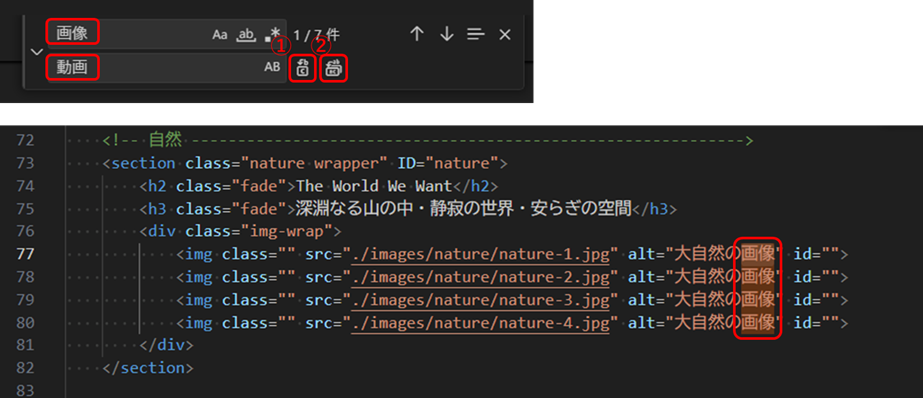Click the closing </section> tag on line 82
The width and height of the screenshot is (923, 398).
[x=148, y=368]
